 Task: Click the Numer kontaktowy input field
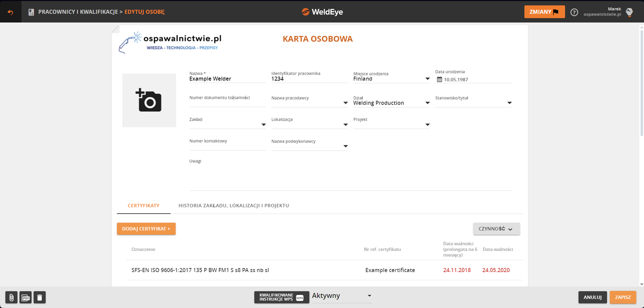click(x=227, y=146)
